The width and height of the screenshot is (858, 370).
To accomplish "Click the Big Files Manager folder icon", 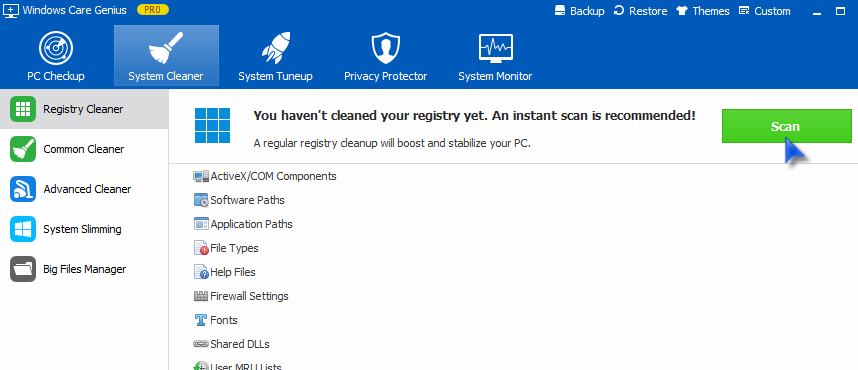I will point(23,269).
